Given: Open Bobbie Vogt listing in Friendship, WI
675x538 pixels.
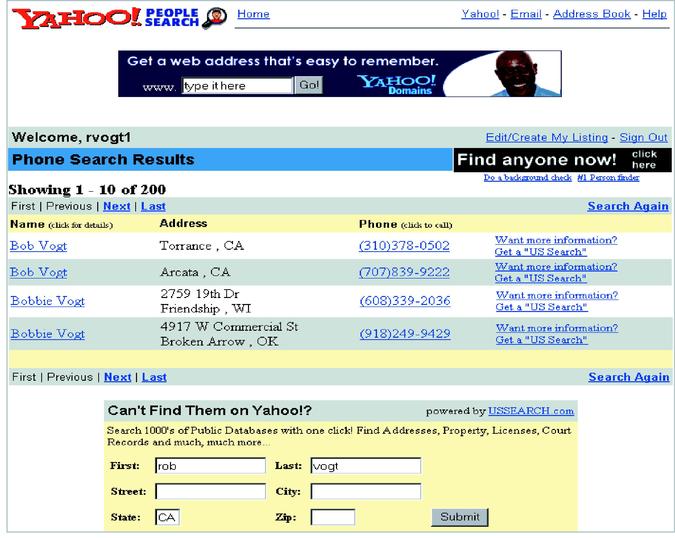Looking at the screenshot, I should (47, 301).
